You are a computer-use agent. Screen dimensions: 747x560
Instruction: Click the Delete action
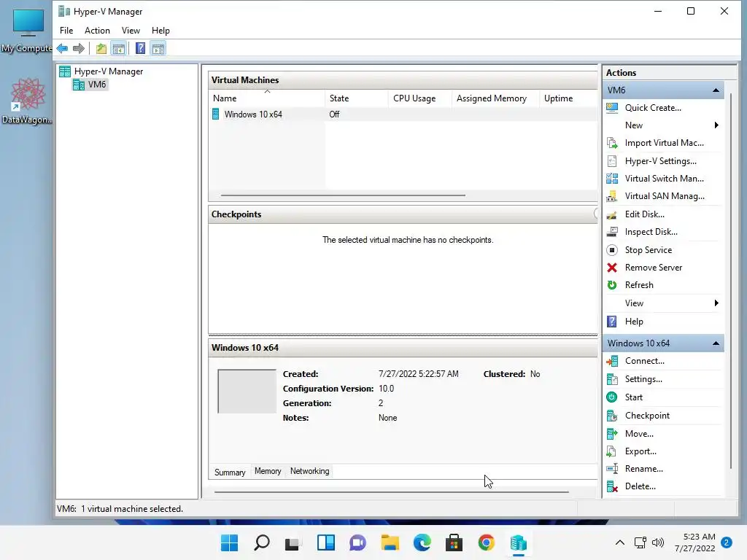click(x=640, y=486)
